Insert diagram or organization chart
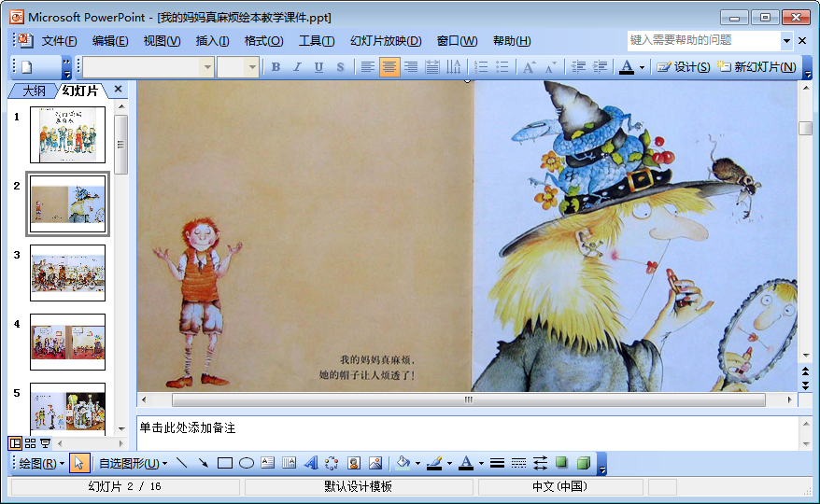820x504 pixels. 332,463
